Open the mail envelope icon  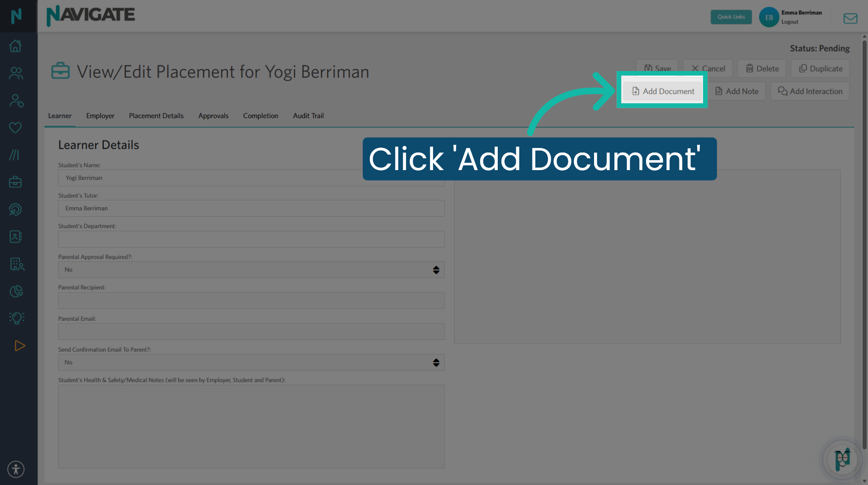tap(850, 18)
